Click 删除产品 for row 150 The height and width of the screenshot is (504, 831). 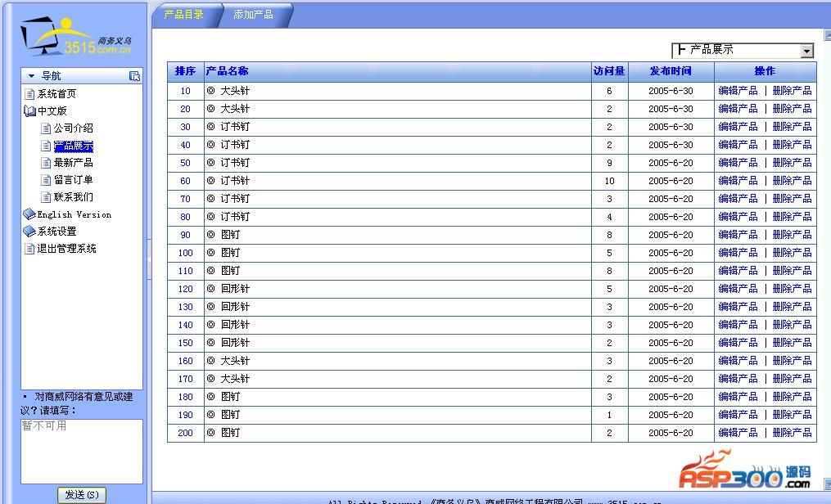pyautogui.click(x=792, y=343)
